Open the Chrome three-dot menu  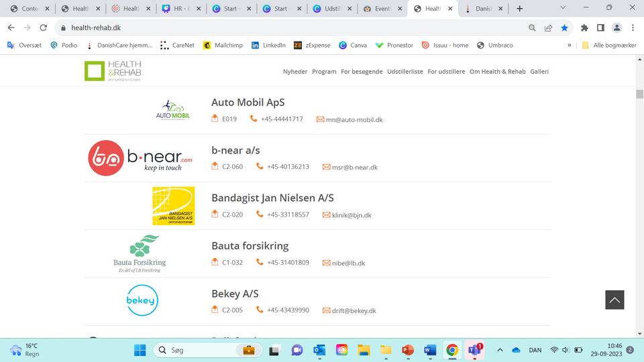click(x=633, y=27)
